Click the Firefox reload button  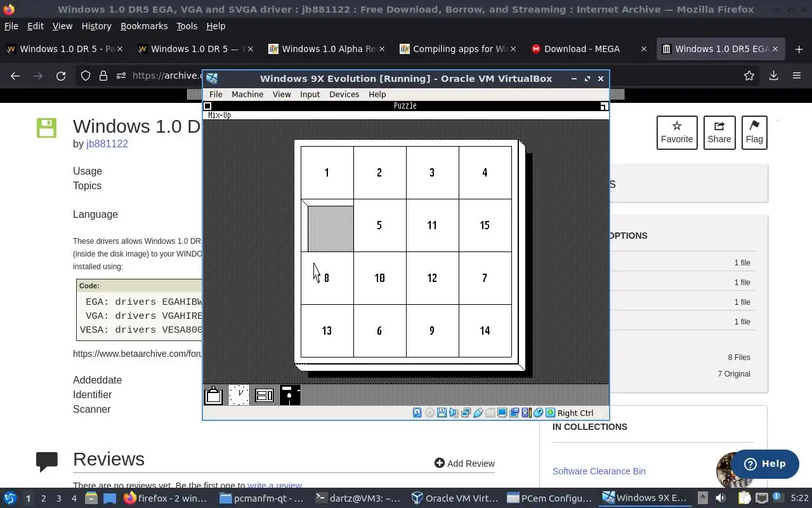(61, 76)
